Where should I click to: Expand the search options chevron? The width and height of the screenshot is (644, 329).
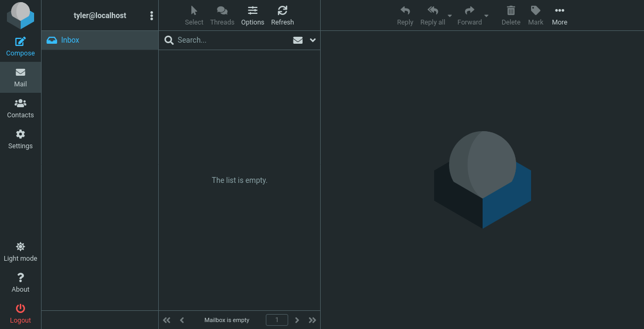coord(313,40)
